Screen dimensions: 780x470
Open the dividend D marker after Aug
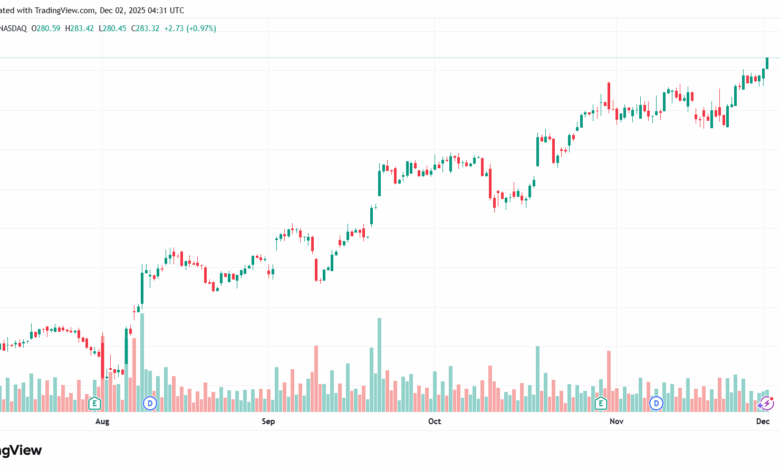point(150,403)
